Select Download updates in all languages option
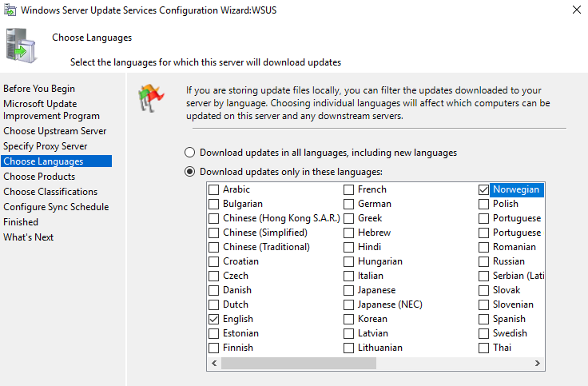Viewport: 588px width, 386px height. tap(190, 153)
